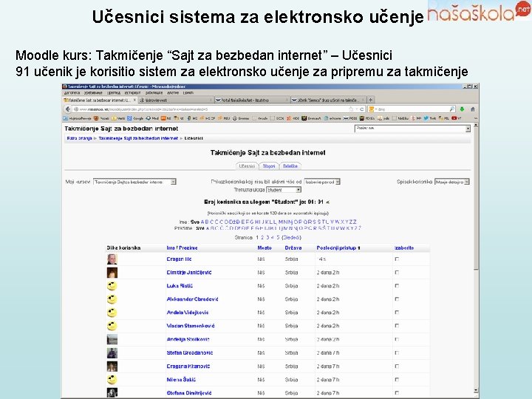Open Stefan Grozdanović's profile name link
532x399 pixels.
tap(190, 353)
